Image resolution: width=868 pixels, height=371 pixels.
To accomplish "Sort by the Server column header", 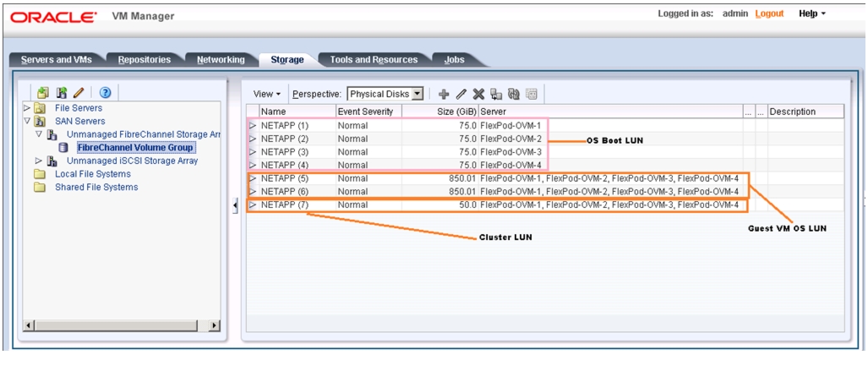I will tap(610, 112).
